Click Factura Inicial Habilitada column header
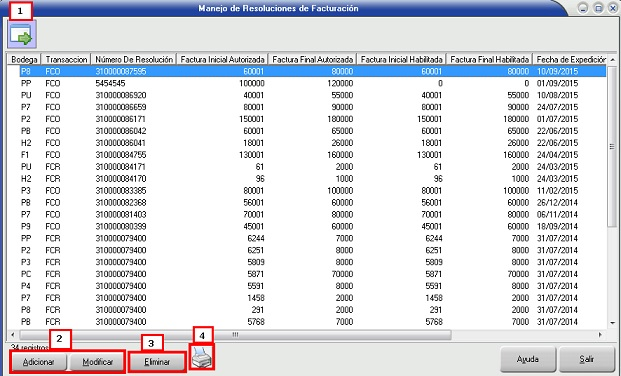 (x=402, y=59)
